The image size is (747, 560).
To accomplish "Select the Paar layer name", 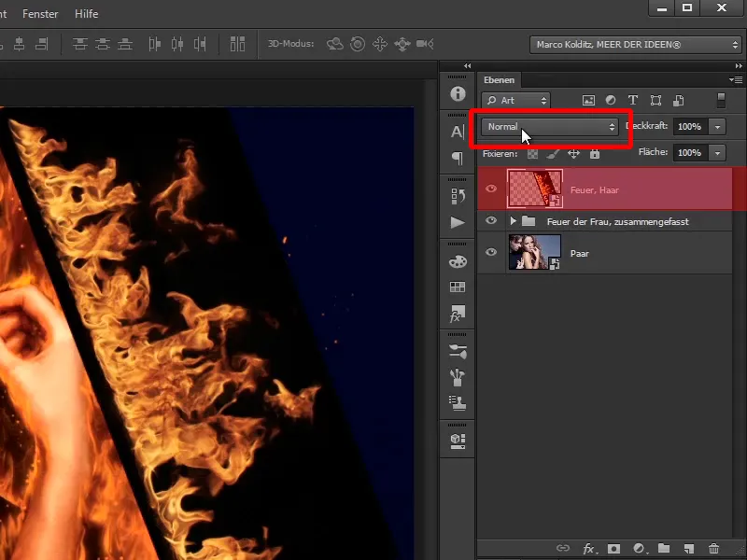I will coord(579,254).
